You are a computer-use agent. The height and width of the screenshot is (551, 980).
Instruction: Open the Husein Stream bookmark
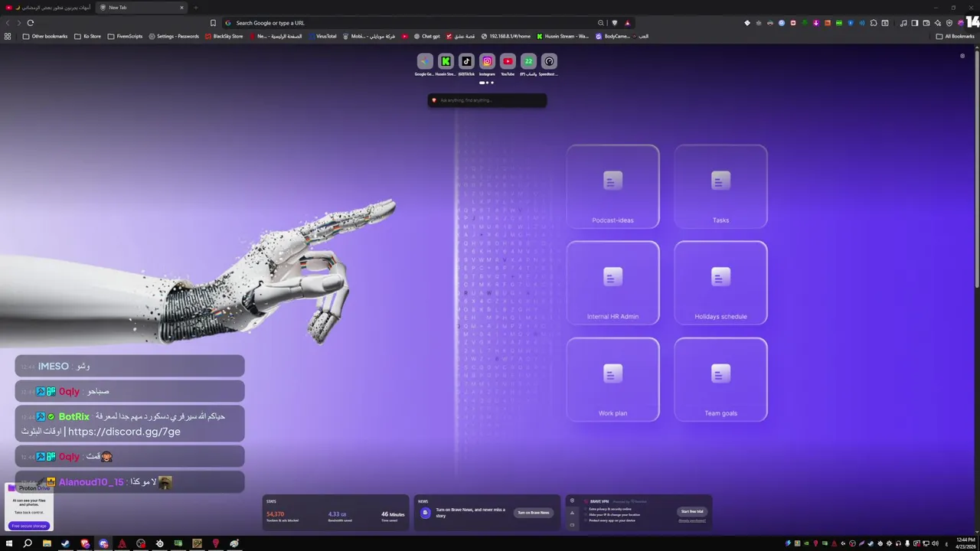click(563, 36)
